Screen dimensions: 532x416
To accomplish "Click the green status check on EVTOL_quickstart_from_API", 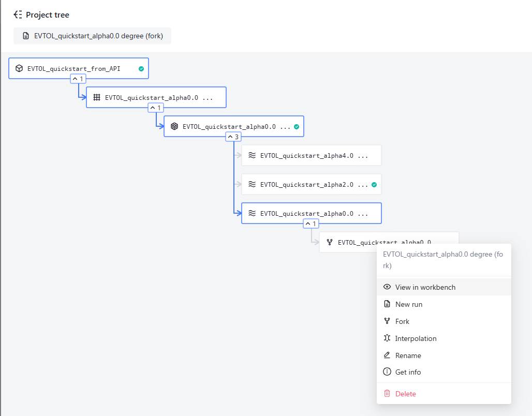I will pyautogui.click(x=141, y=68).
